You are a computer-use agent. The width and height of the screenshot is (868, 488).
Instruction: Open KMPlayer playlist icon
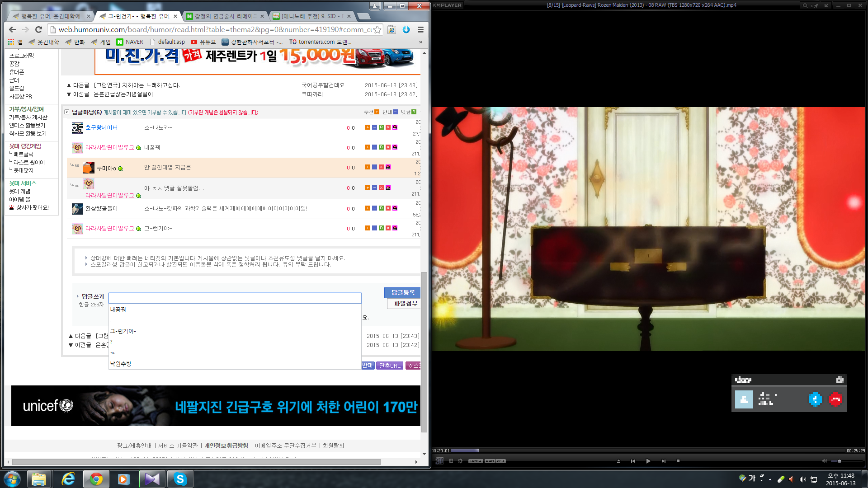[x=451, y=461]
